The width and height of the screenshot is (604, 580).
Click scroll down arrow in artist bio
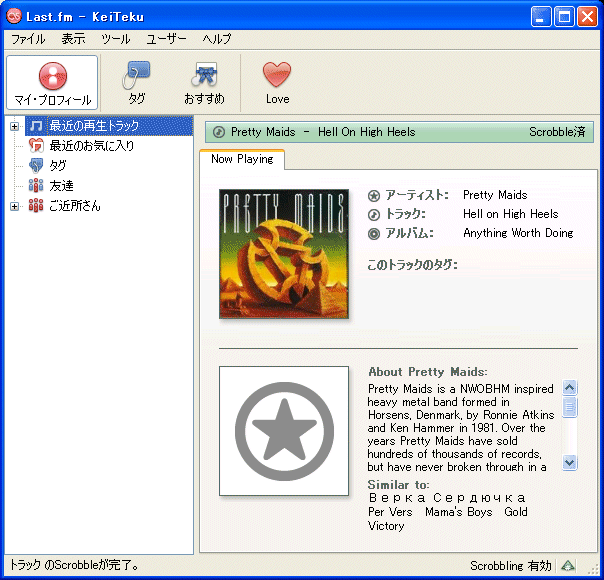pyautogui.click(x=570, y=462)
